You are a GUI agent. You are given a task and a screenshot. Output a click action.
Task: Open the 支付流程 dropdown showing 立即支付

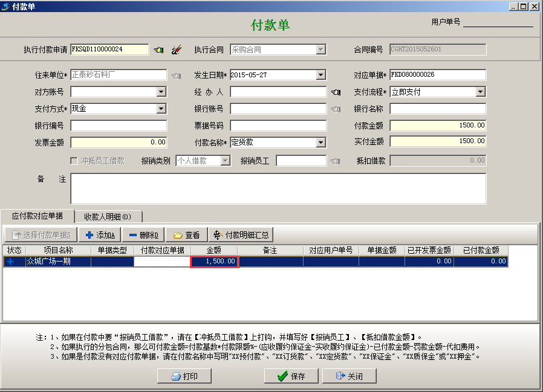click(x=482, y=92)
